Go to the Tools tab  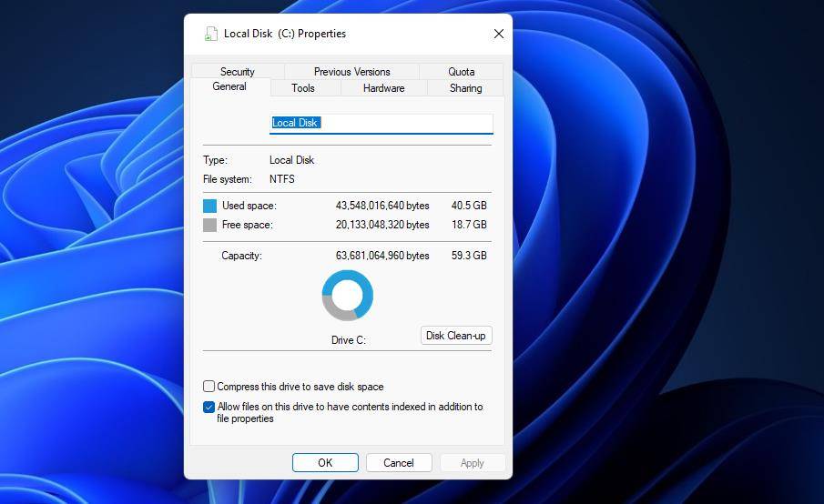303,88
